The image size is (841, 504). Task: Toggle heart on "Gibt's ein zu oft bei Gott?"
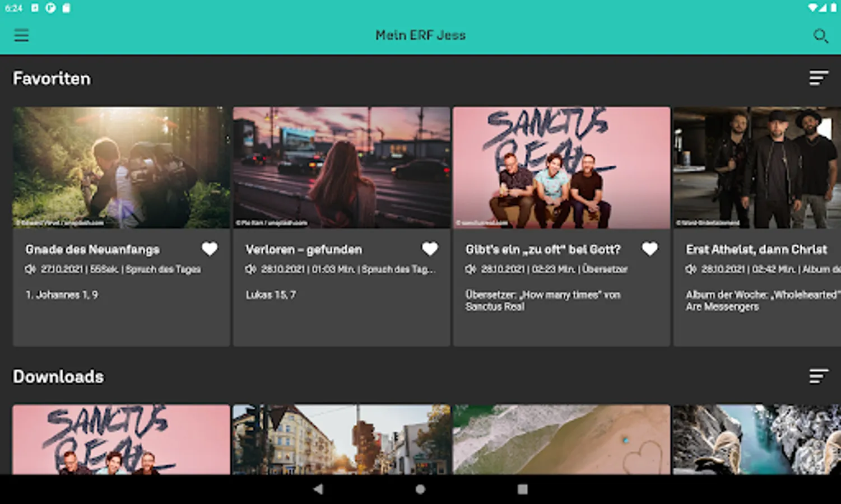650,249
